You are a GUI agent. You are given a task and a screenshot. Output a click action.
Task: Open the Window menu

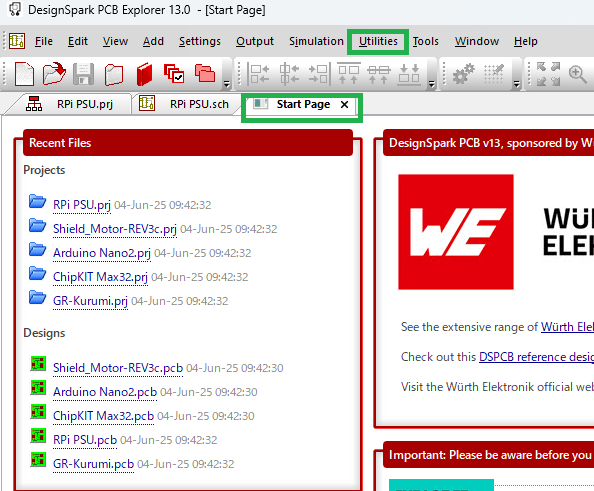click(477, 41)
